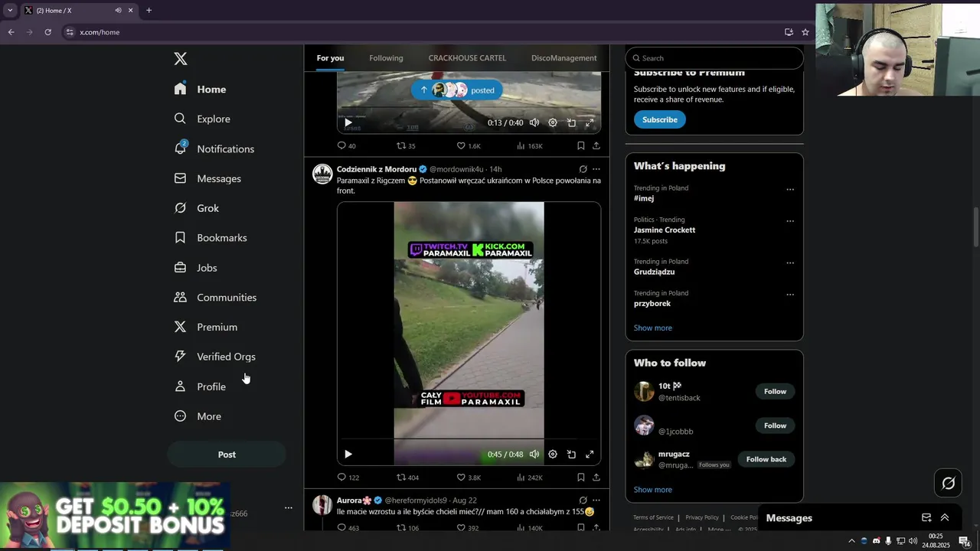Open options for przyborek trend
980x551 pixels.
(790, 294)
